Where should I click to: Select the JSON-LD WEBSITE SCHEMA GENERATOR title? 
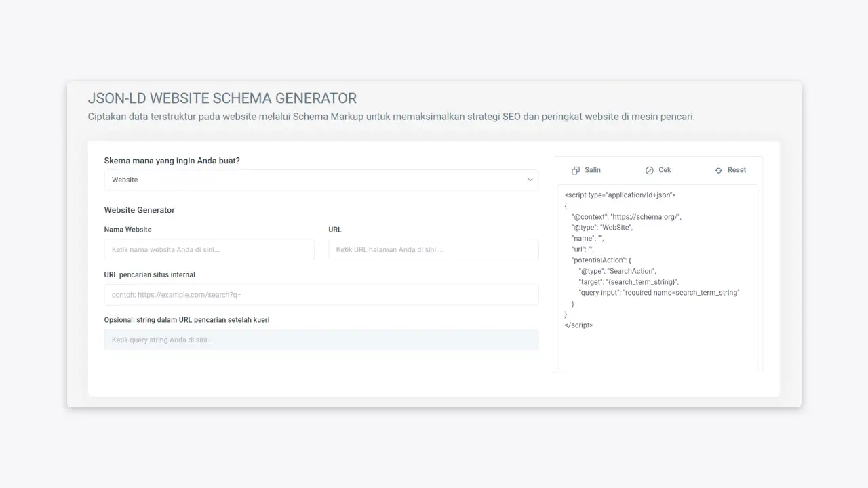pyautogui.click(x=222, y=98)
